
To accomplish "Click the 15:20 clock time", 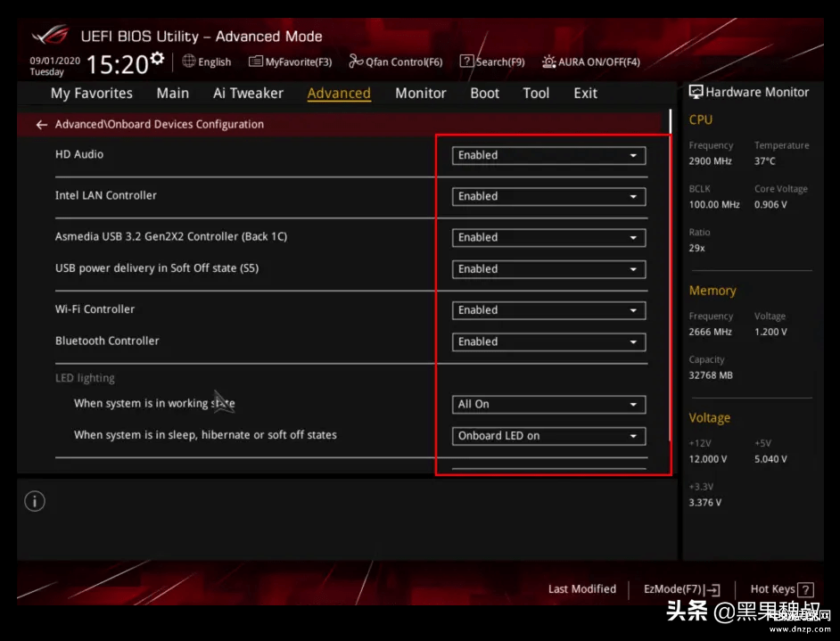I will pyautogui.click(x=118, y=64).
